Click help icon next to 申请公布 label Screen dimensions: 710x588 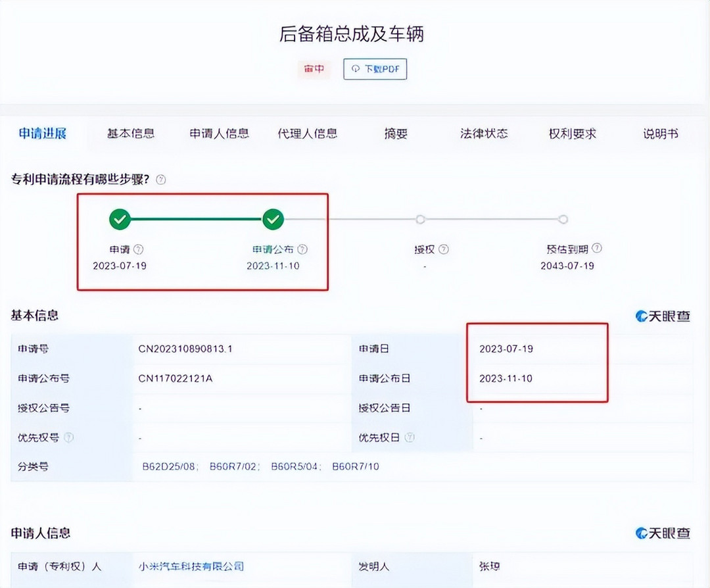[x=302, y=249]
